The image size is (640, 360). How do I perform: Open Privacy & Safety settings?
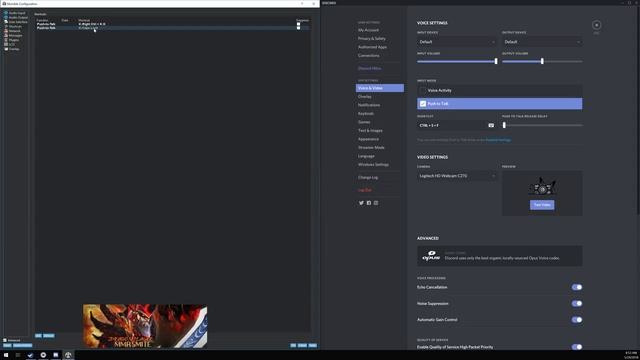pos(371,38)
